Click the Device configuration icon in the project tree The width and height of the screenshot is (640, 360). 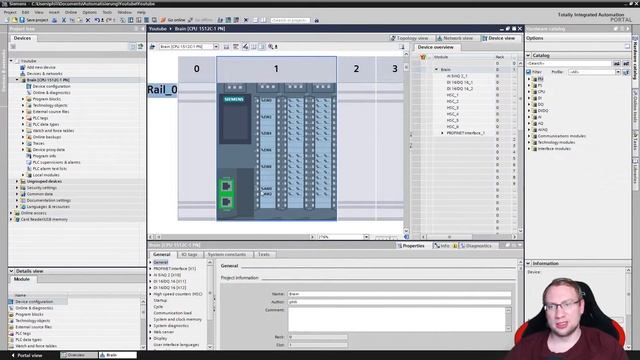[29, 86]
